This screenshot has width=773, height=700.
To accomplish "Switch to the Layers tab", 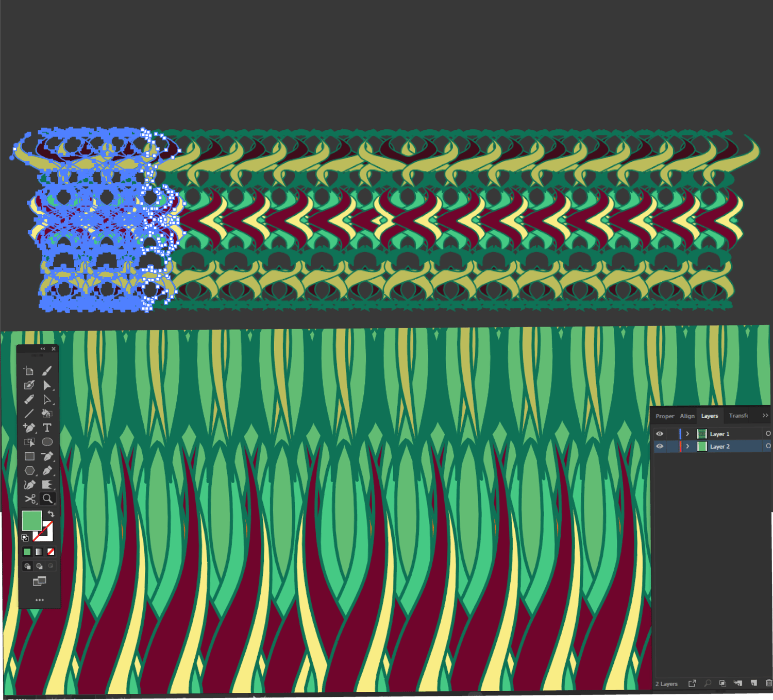I will click(x=710, y=416).
